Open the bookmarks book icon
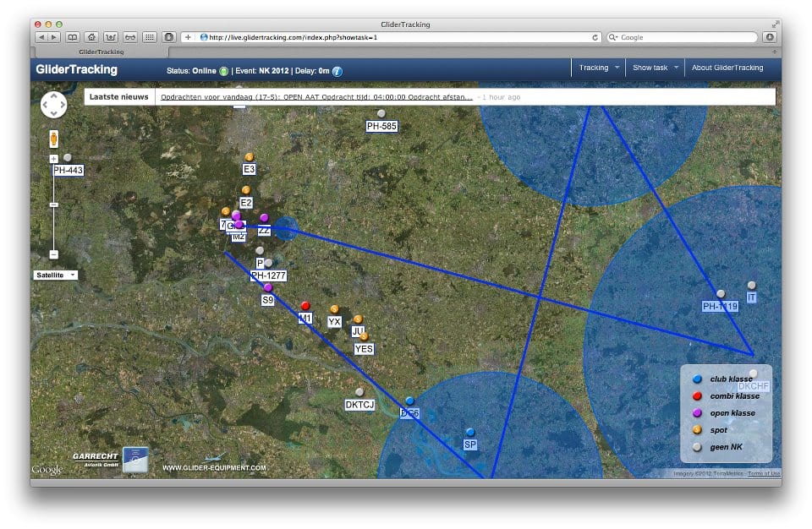This screenshot has width=812, height=529. pos(73,37)
